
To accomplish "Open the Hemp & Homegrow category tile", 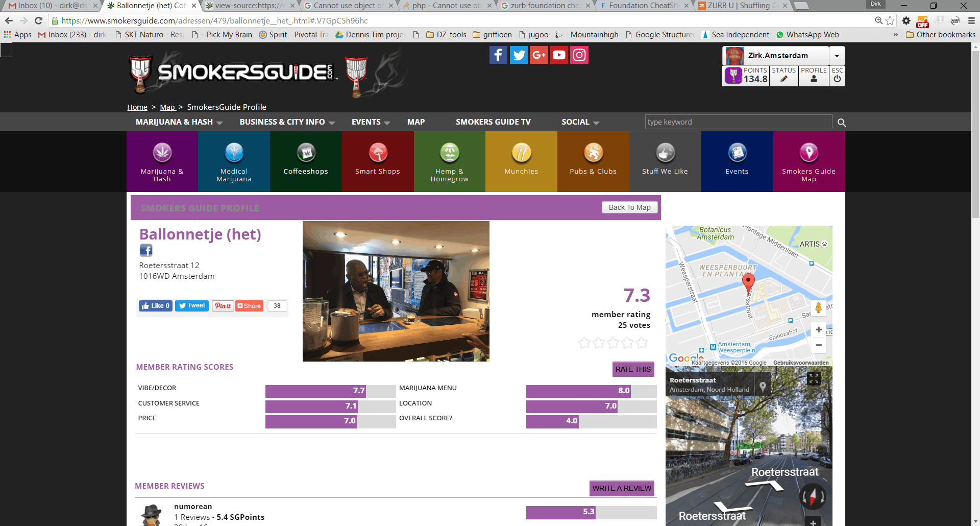I will click(x=450, y=162).
